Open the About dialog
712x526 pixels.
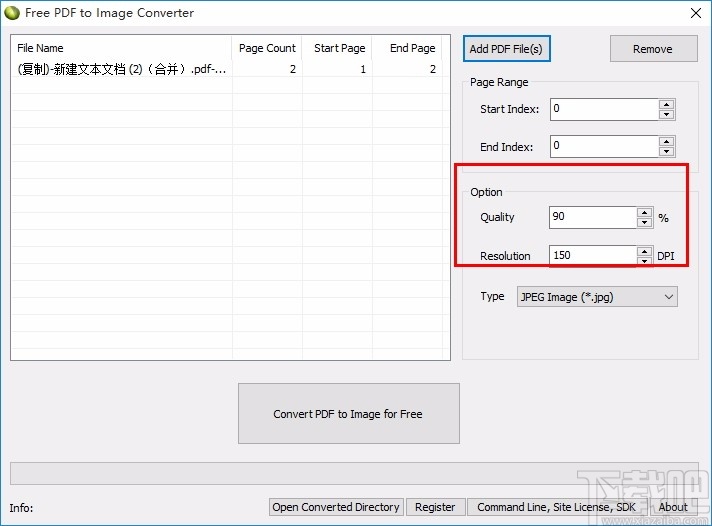[673, 507]
